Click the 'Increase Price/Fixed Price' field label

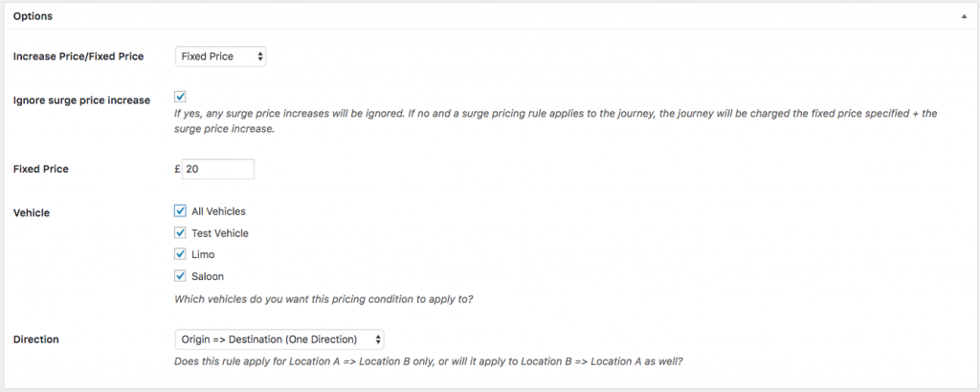pyautogui.click(x=78, y=56)
